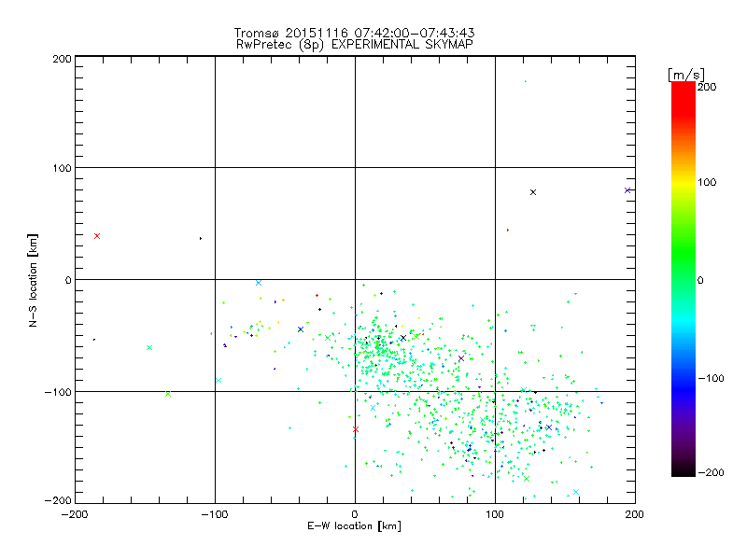Click x-axis tick label "200"
Viewport: 747px width, 560px height.
tap(635, 514)
